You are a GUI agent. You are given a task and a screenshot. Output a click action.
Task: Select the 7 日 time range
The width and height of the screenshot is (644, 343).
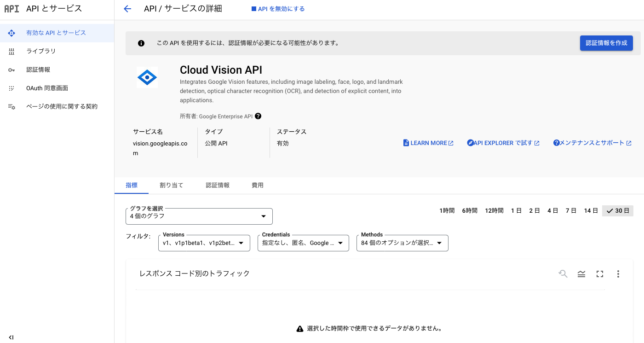571,210
